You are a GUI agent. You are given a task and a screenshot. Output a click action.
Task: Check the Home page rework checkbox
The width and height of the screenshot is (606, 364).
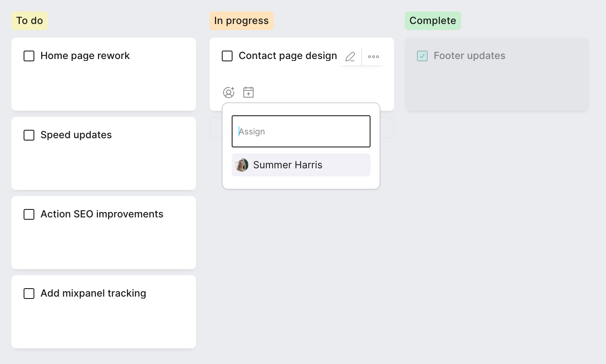click(29, 56)
